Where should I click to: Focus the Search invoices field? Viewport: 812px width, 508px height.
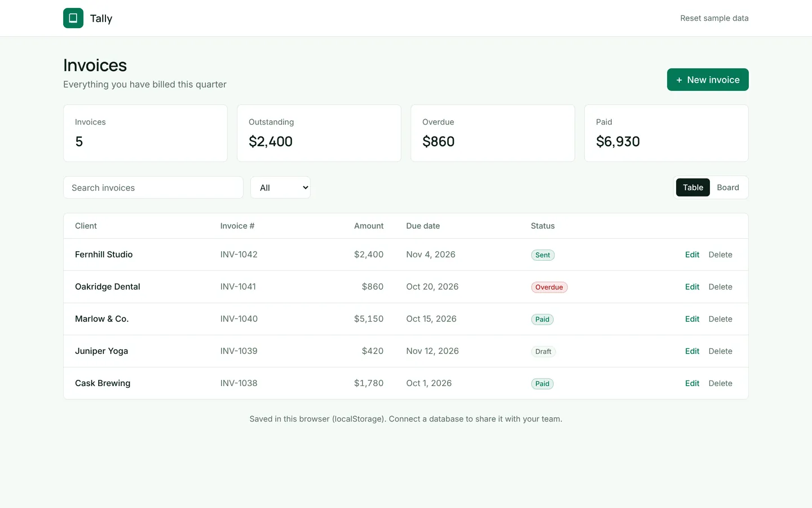[153, 187]
